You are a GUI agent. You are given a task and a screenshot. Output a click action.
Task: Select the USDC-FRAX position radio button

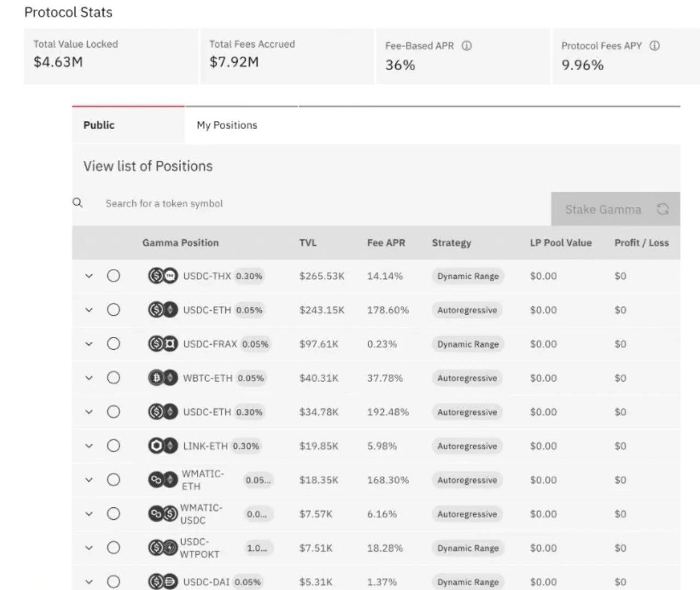114,344
